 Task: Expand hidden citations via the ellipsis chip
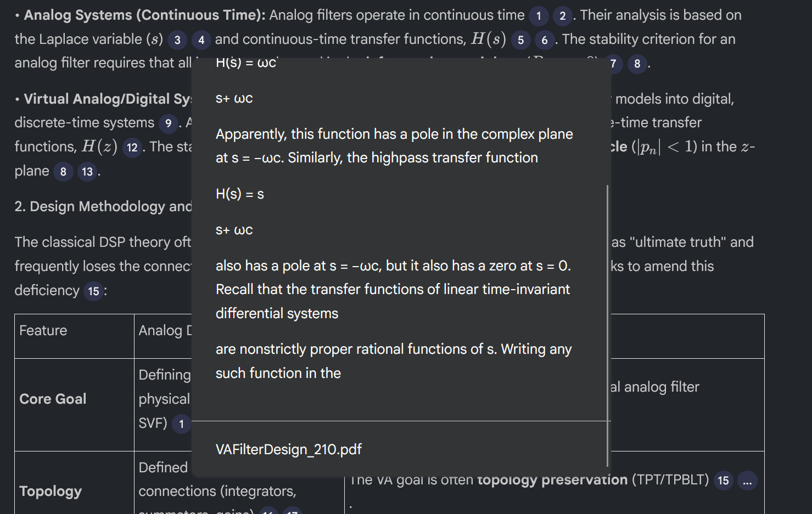tap(747, 481)
